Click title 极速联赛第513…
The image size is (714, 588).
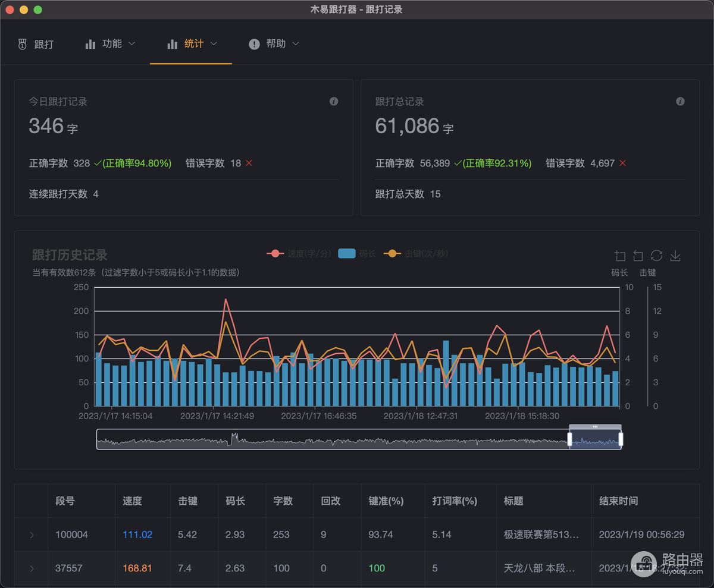(541, 534)
